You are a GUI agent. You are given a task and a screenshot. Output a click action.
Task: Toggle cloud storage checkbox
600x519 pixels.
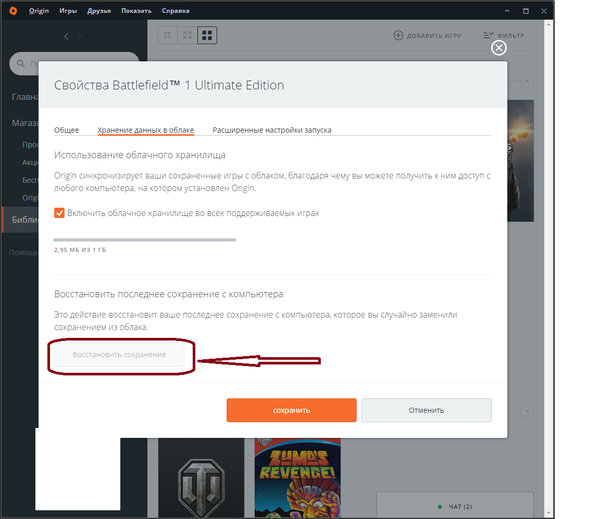click(59, 213)
